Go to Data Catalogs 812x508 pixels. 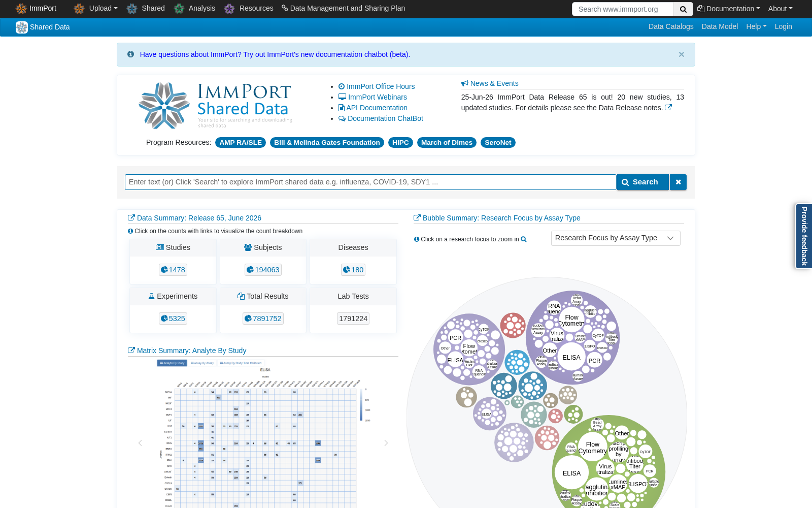click(x=671, y=26)
